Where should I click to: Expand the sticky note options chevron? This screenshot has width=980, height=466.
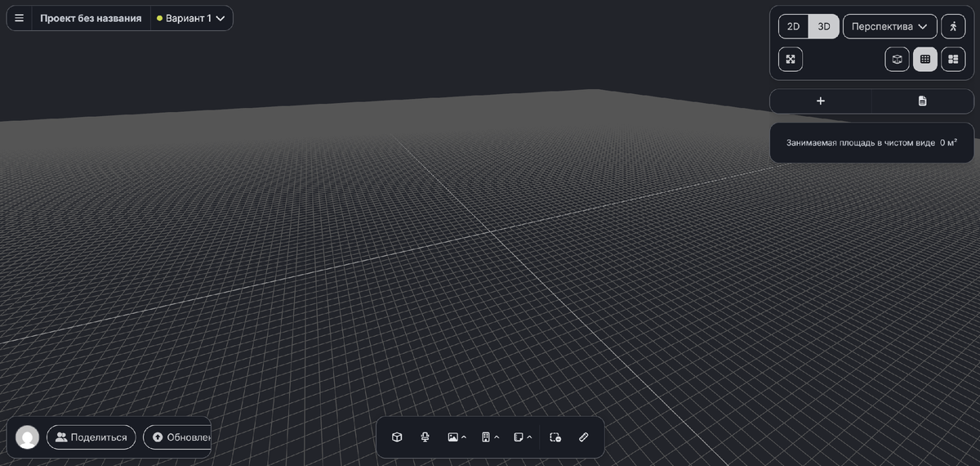[529, 437]
